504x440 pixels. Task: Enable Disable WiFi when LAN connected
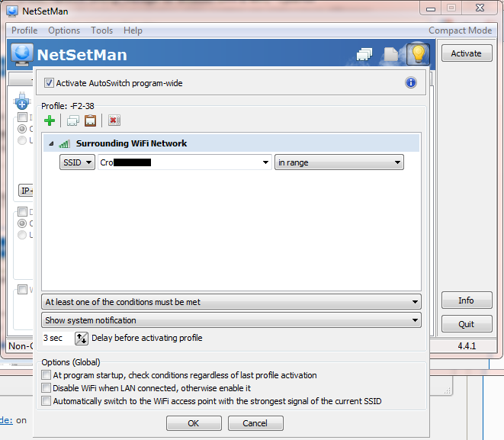tap(47, 388)
